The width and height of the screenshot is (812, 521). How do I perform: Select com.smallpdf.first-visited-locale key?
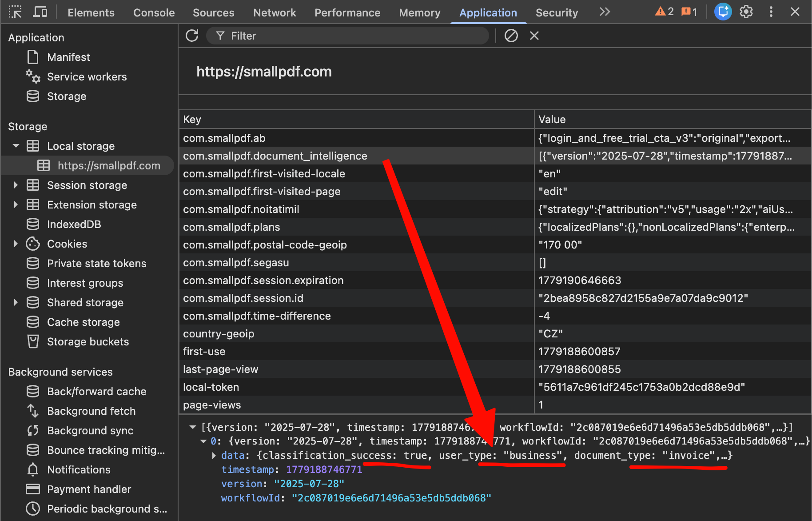tap(264, 173)
